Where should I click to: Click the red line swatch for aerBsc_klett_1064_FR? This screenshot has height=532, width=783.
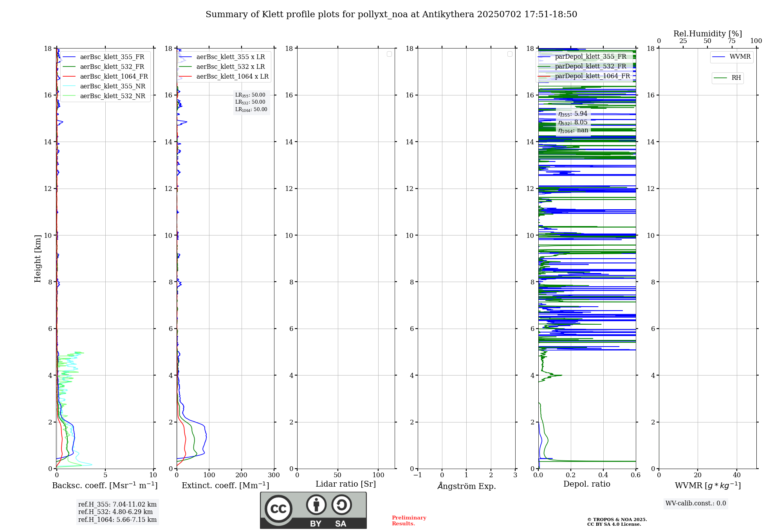[69, 77]
